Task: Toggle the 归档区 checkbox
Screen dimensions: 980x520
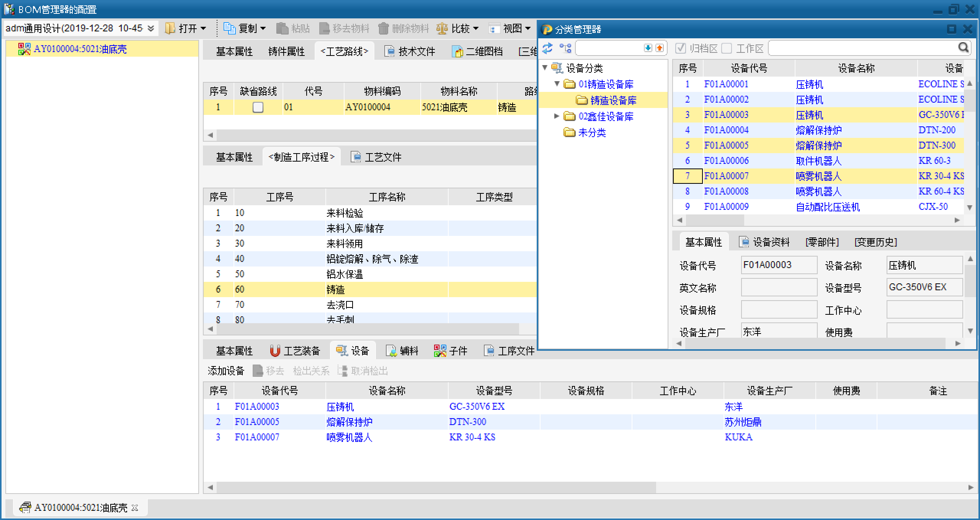Action: click(x=680, y=48)
